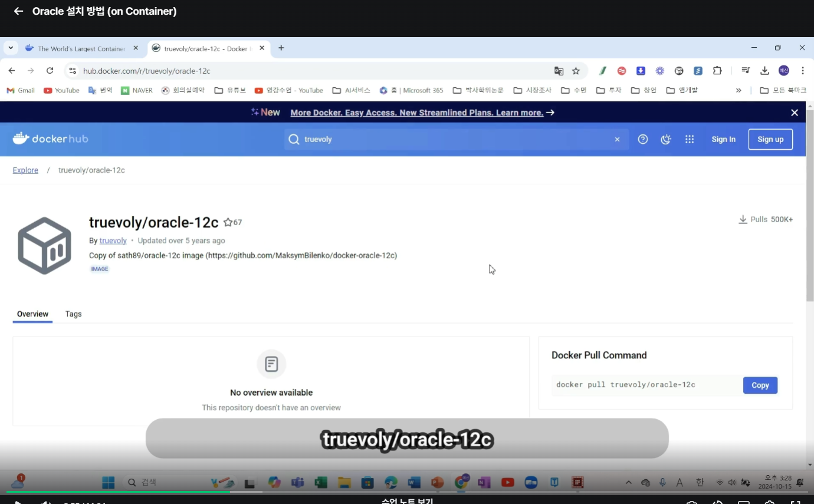Copy the docker pull command
The height and width of the screenshot is (504, 814).
coord(760,385)
